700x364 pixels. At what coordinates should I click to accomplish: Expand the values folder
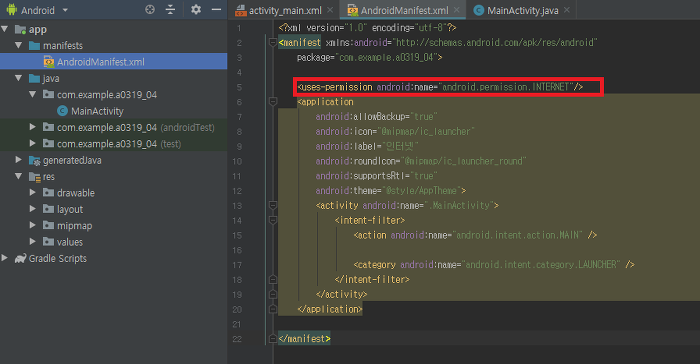[33, 242]
